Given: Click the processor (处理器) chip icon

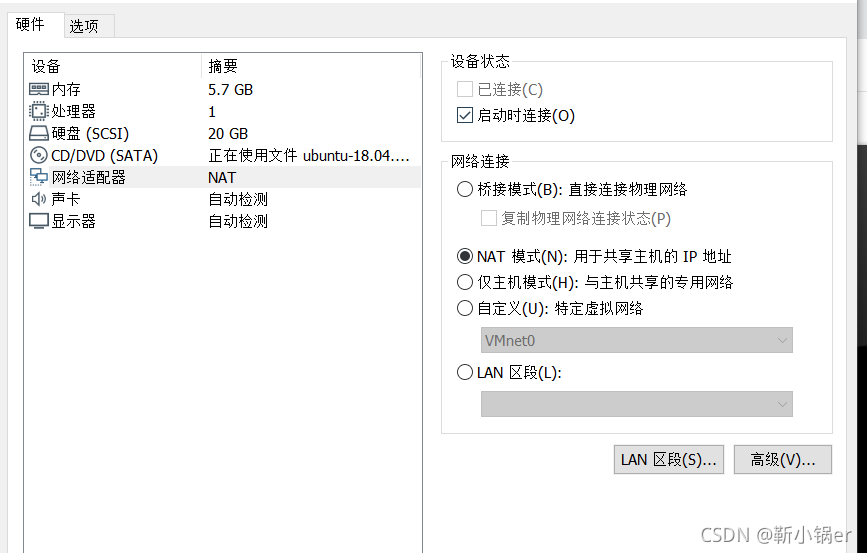Looking at the screenshot, I should (x=39, y=111).
